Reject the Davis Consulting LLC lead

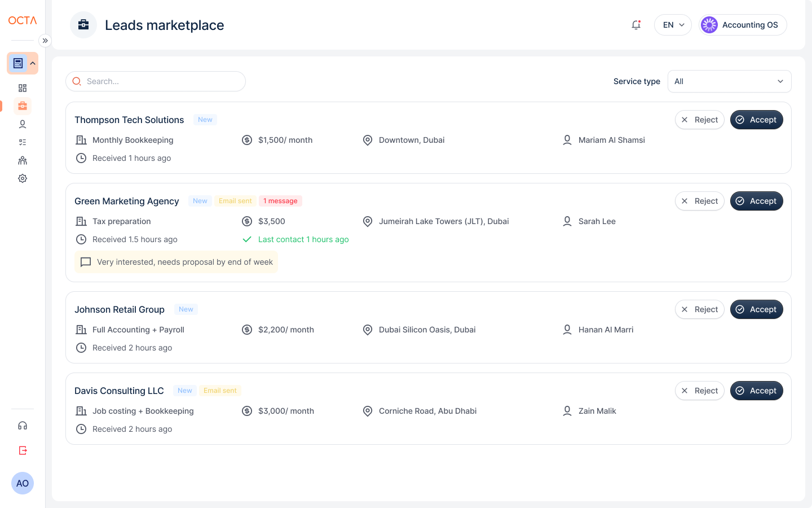700,391
